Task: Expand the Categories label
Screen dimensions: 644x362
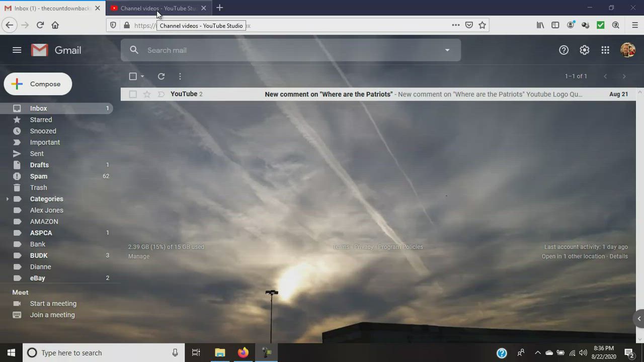Action: (x=8, y=199)
